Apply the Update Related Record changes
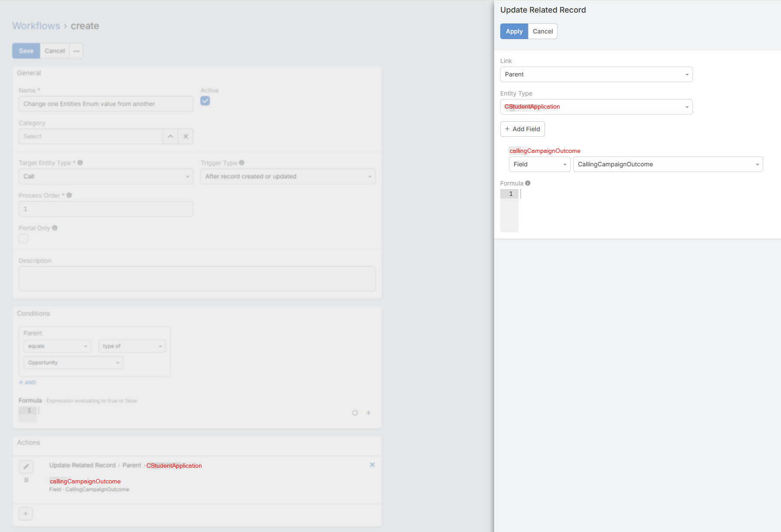The image size is (781, 532). click(514, 31)
